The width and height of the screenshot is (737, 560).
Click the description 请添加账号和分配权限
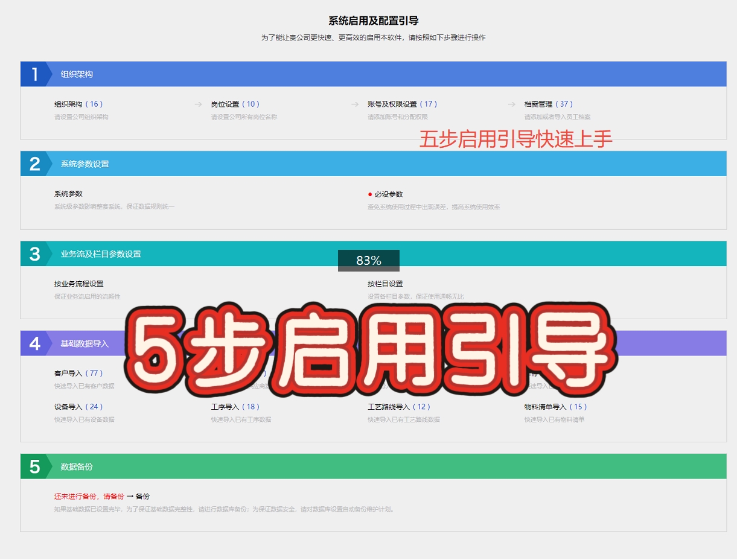coord(398,117)
